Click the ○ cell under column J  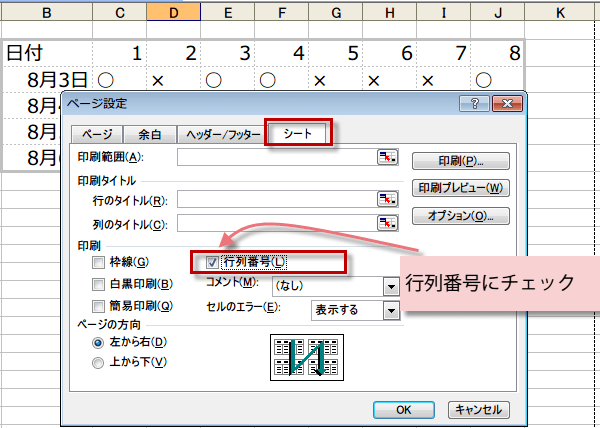pyautogui.click(x=498, y=79)
